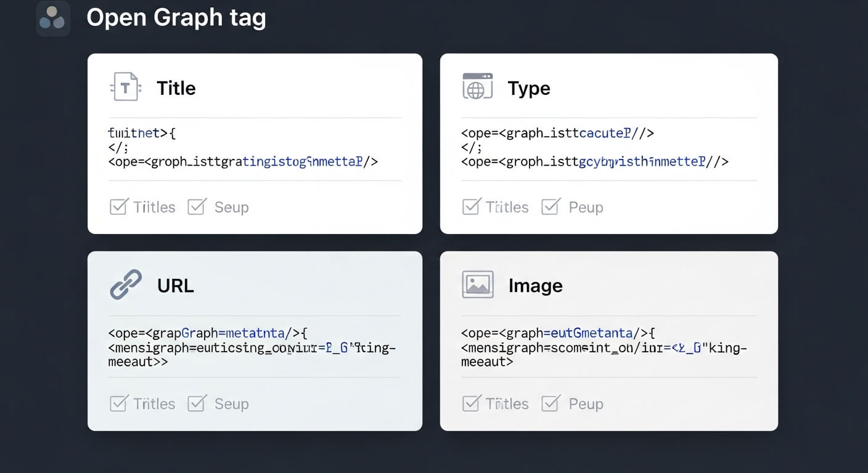Select the Title card document icon

(125, 87)
